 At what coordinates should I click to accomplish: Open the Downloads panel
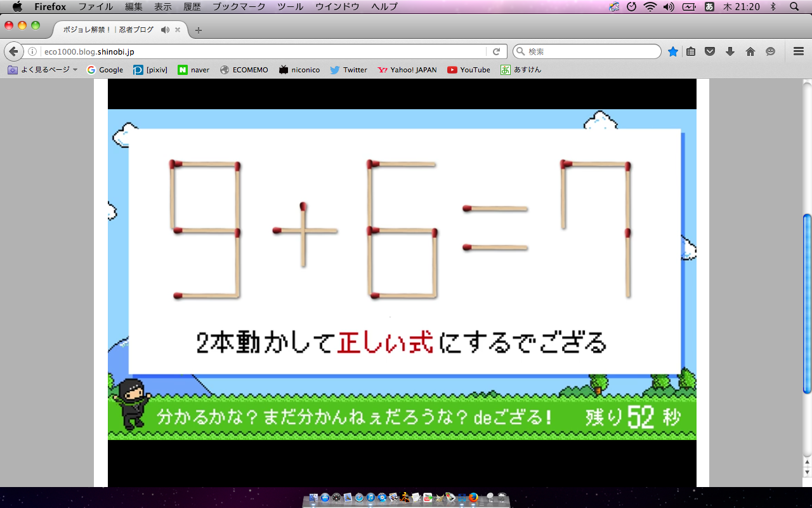(730, 51)
